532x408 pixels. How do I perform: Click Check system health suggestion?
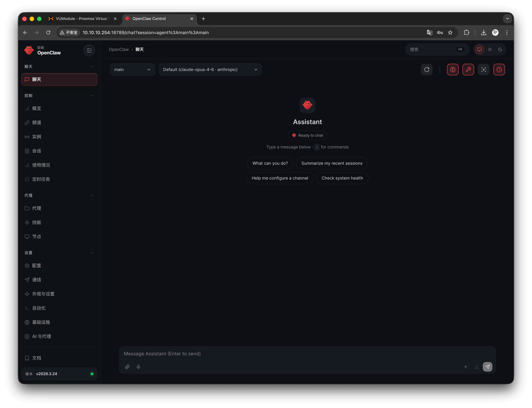click(342, 178)
